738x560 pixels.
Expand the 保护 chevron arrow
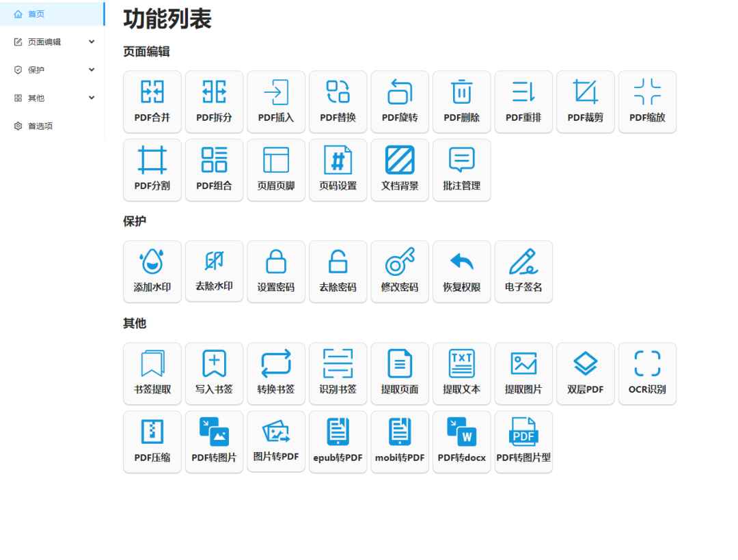click(92, 70)
